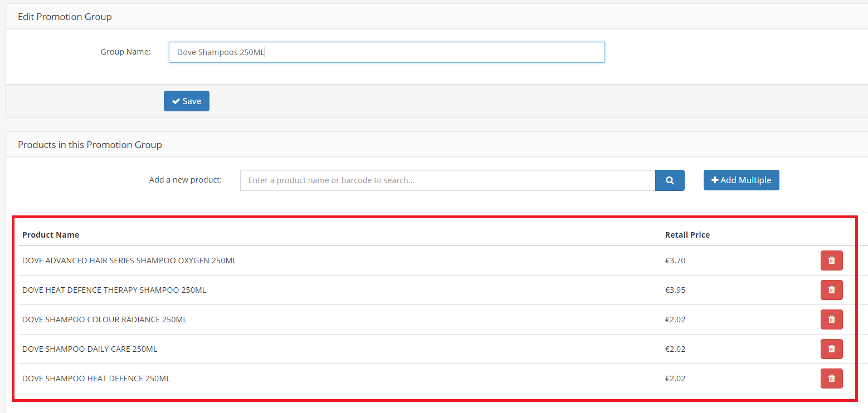This screenshot has height=413, width=868.
Task: Open Add Multiple products dialog
Action: 741,180
